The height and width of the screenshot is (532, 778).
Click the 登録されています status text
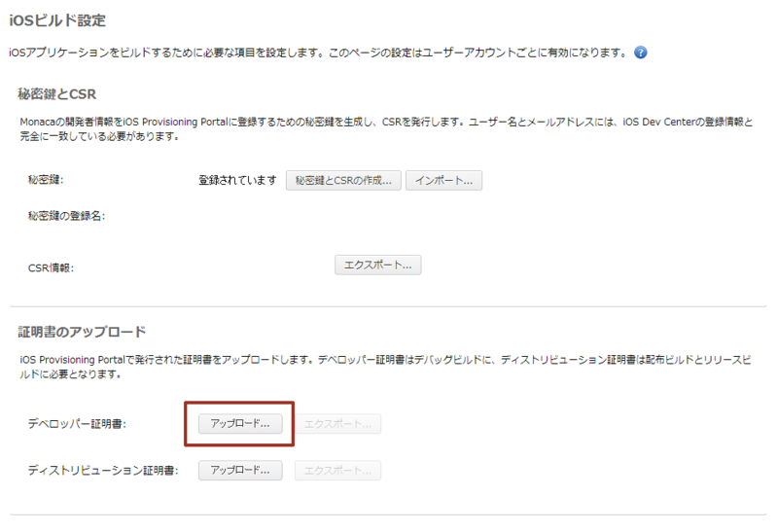click(x=237, y=180)
